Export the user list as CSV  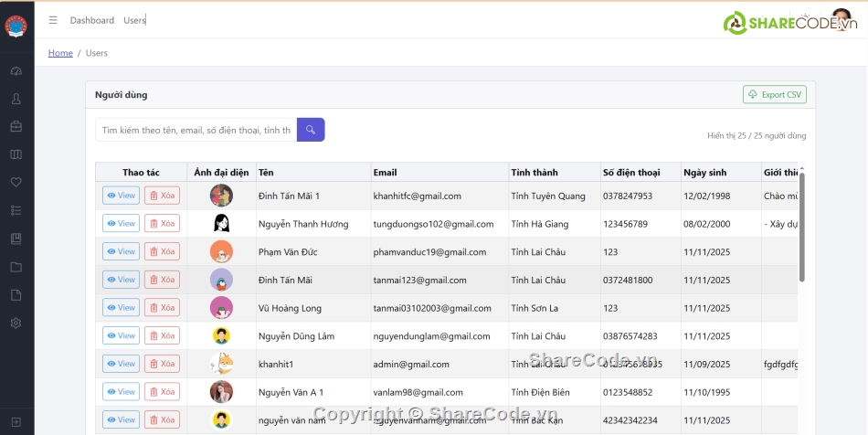774,94
